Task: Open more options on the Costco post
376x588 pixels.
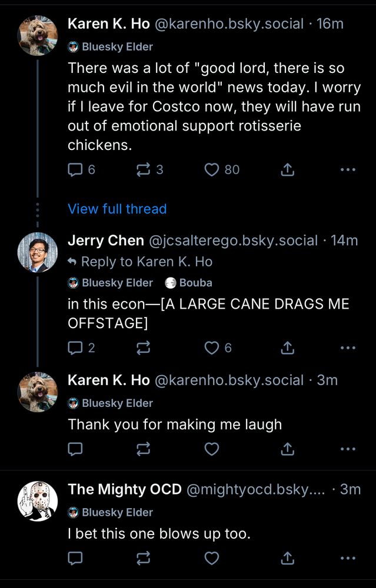Action: click(348, 169)
